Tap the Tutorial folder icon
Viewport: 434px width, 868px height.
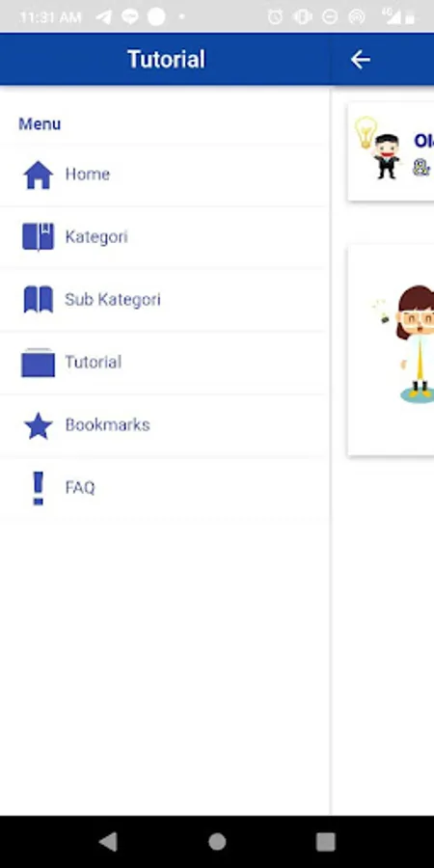(x=39, y=363)
